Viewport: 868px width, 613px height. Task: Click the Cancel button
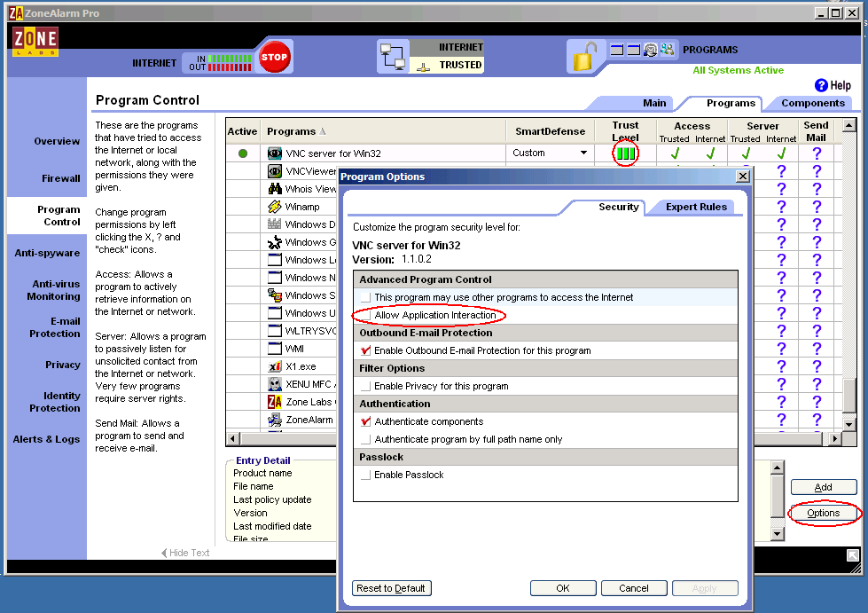(x=634, y=588)
